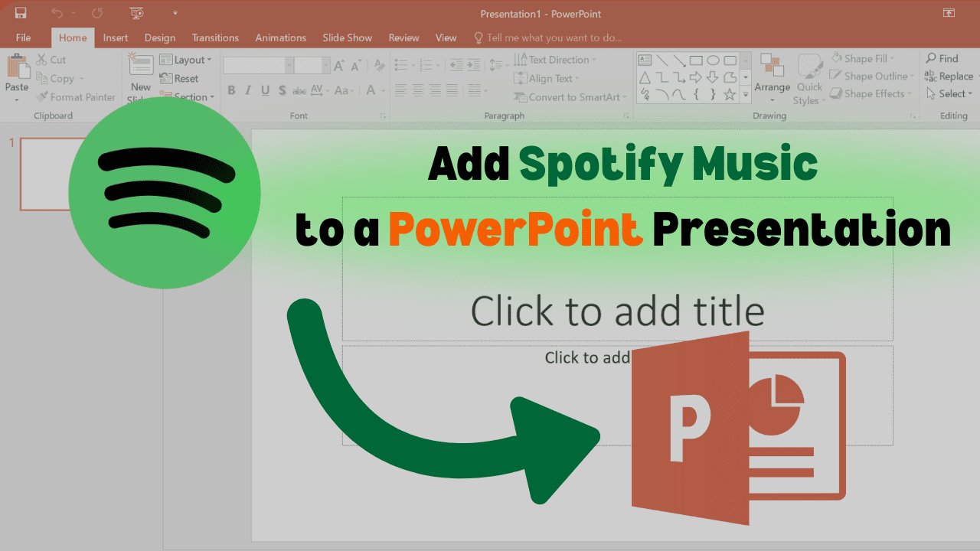The width and height of the screenshot is (980, 551).
Task: Toggle Bold text formatting
Action: coord(231,90)
